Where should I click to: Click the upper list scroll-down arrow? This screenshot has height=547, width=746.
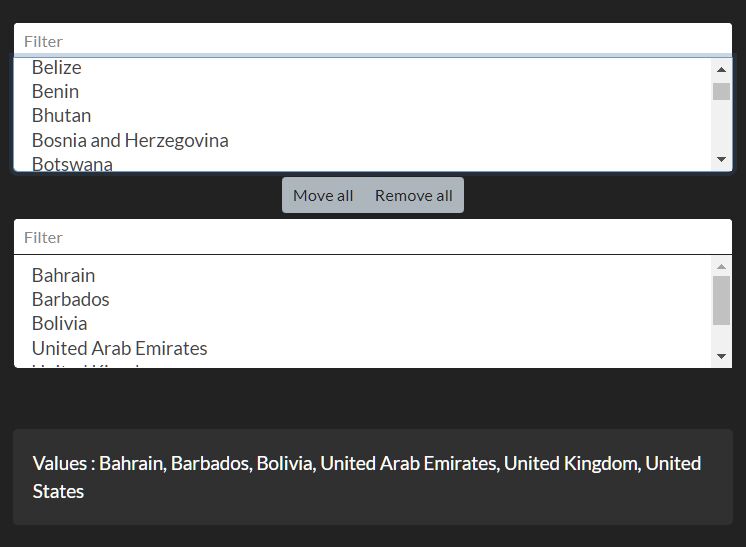(721, 159)
